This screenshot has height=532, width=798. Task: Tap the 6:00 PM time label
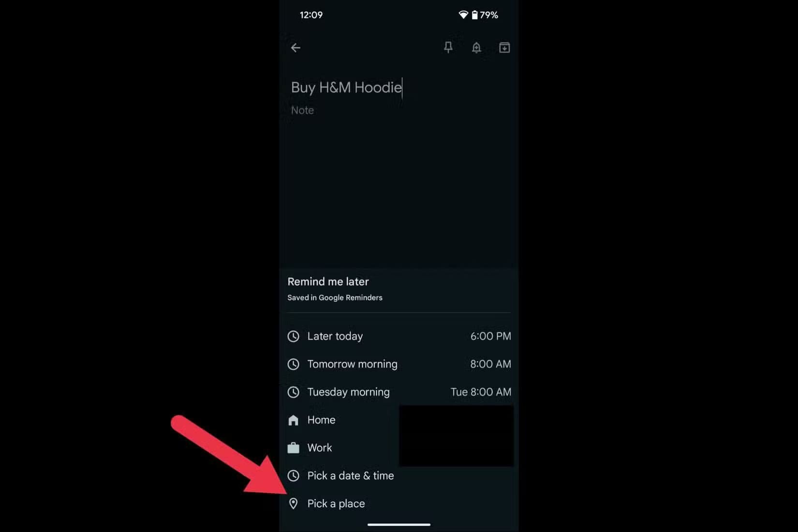[x=490, y=336]
